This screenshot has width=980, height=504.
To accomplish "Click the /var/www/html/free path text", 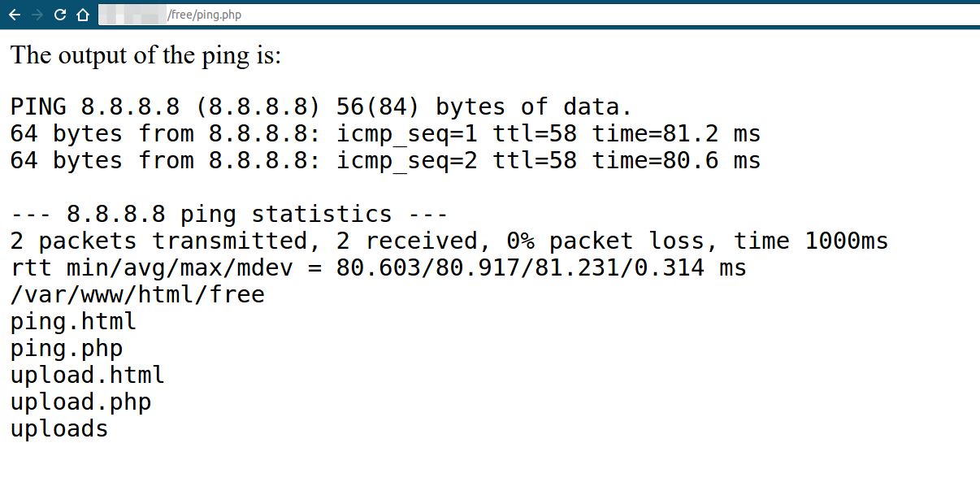I will [x=137, y=294].
